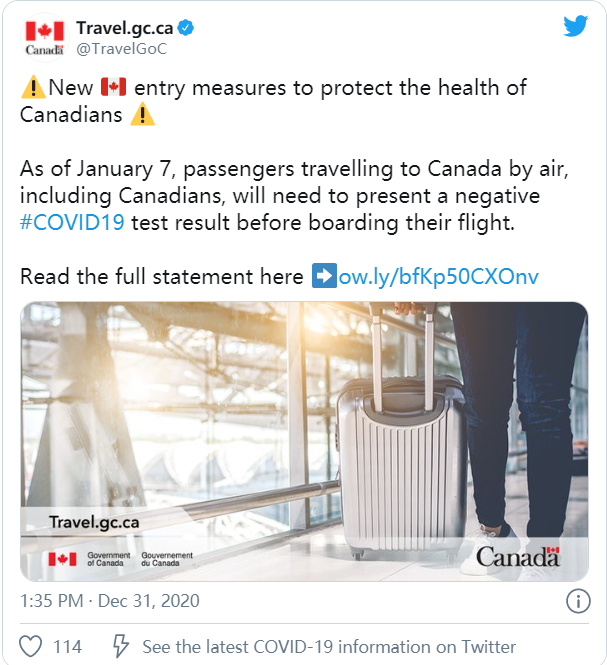Viewport: 607px width, 665px height.
Task: Click the Government of Canada logo in the image
Action: pos(122,558)
